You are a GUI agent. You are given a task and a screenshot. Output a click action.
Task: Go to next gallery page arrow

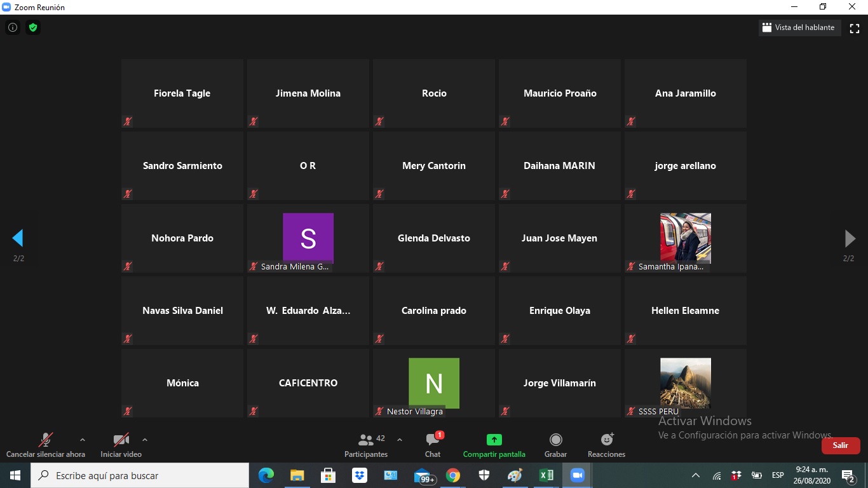coord(850,238)
